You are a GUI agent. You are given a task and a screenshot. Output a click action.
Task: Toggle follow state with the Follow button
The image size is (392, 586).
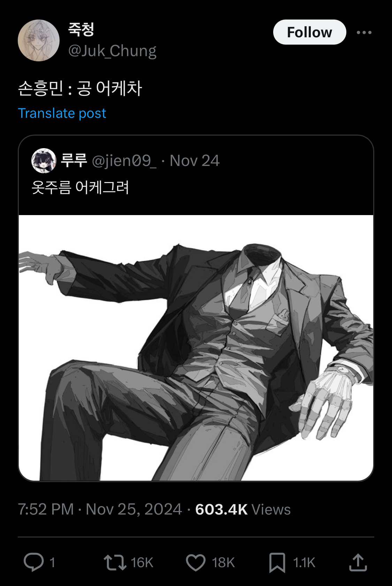coord(310,32)
